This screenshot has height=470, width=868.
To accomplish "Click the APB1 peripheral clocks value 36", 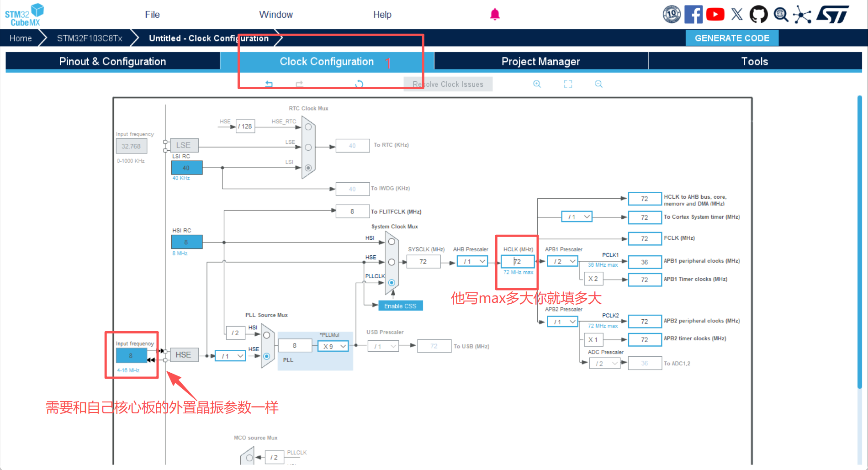I will 645,262.
